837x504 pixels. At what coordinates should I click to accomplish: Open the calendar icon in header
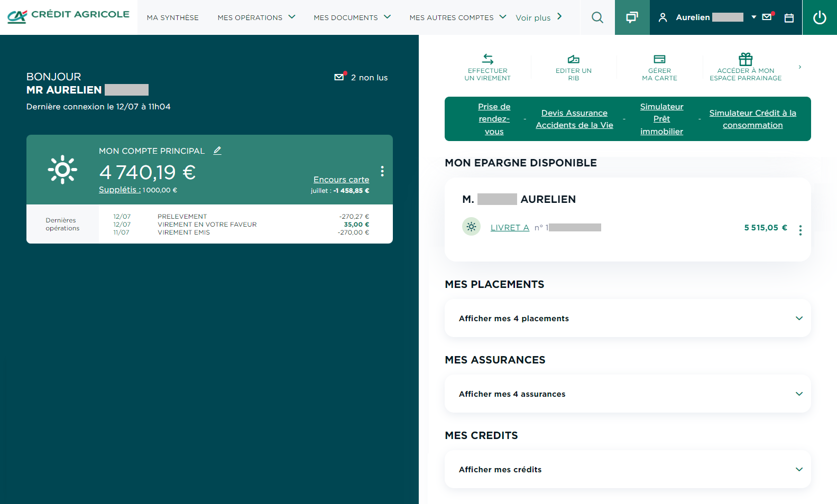pos(788,18)
